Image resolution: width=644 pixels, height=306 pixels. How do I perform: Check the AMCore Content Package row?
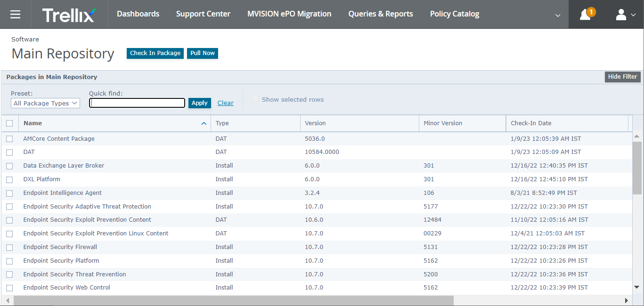tap(9, 139)
